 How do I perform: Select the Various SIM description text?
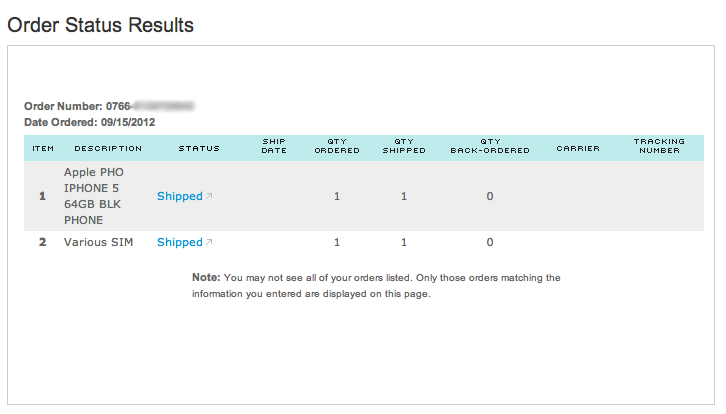98,242
